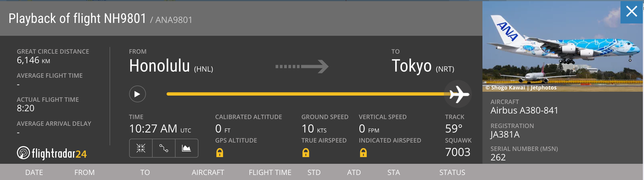The width and height of the screenshot is (644, 180).
Task: Click the Indicated Airspeed lock icon
Action: (363, 153)
